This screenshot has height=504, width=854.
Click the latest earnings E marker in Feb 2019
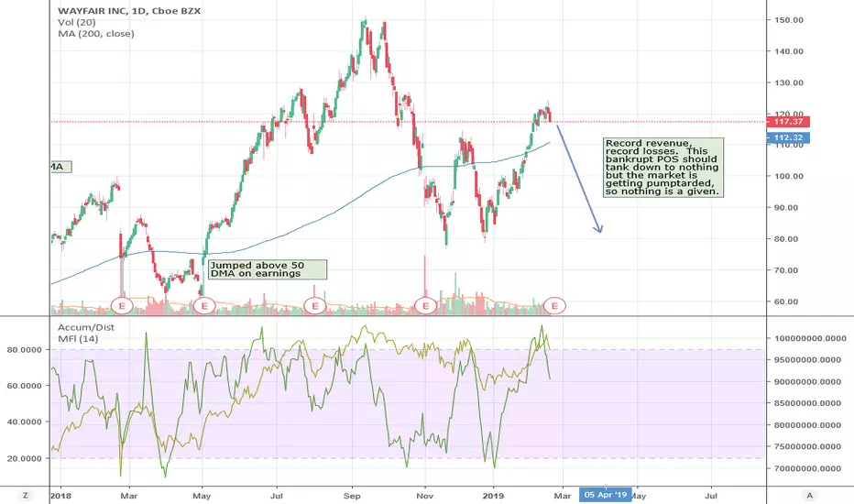pyautogui.click(x=554, y=306)
